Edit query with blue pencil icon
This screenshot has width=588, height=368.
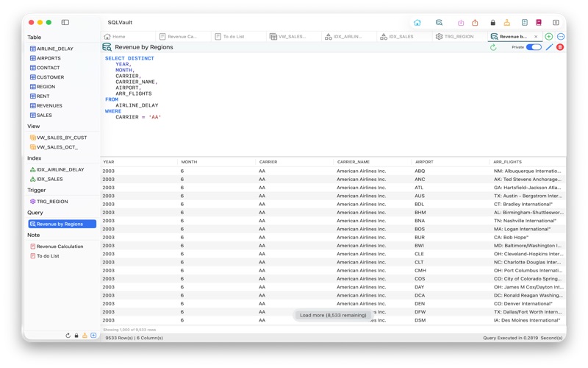tap(549, 47)
